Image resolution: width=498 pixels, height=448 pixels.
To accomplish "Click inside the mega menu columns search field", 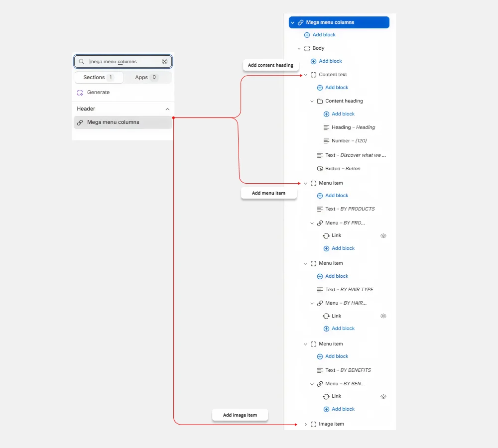I will tap(123, 62).
